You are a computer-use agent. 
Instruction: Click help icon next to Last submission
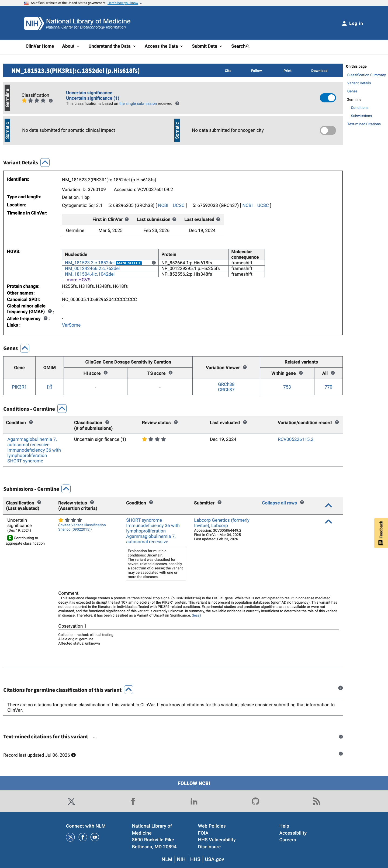coord(174,219)
